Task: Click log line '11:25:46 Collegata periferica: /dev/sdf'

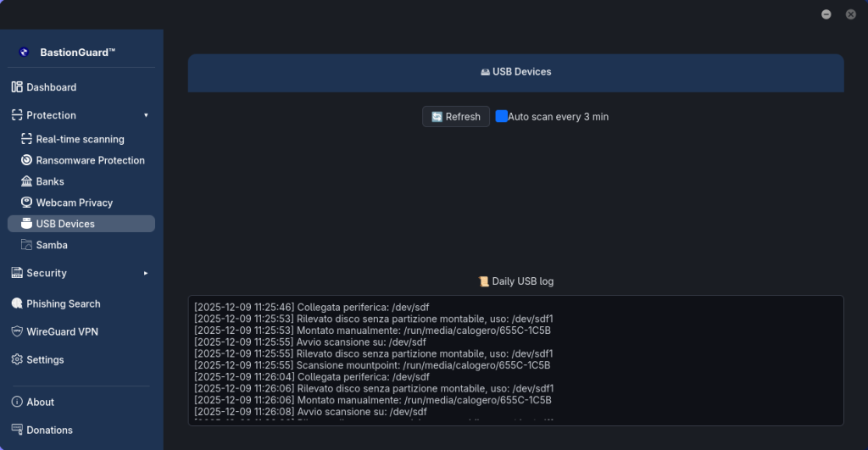Action: [312, 307]
